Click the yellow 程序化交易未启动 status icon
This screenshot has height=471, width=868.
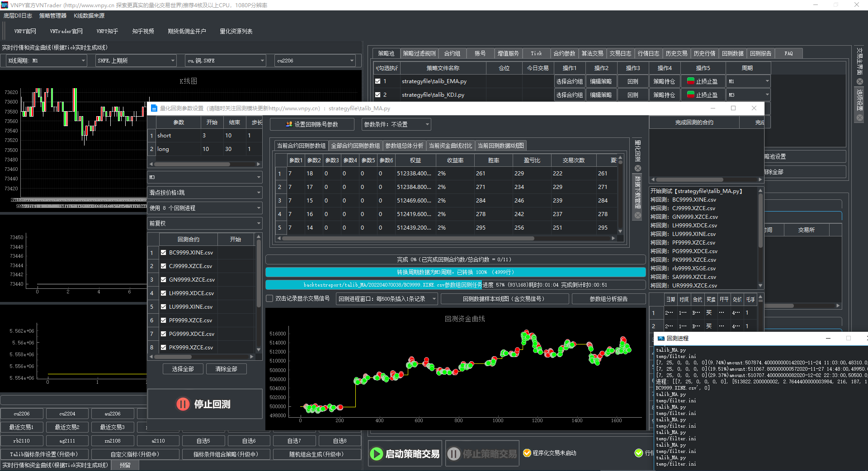(x=528, y=453)
